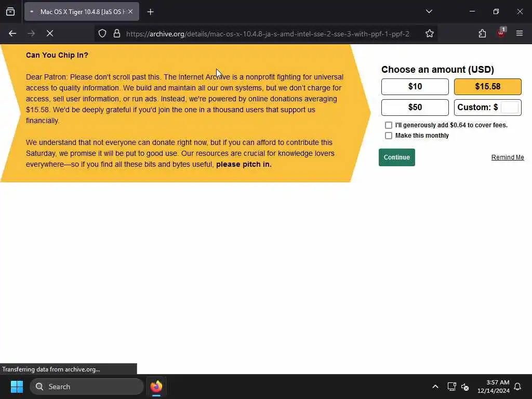Minimize the Firefox window
The width and height of the screenshot is (532, 399).
click(x=472, y=11)
